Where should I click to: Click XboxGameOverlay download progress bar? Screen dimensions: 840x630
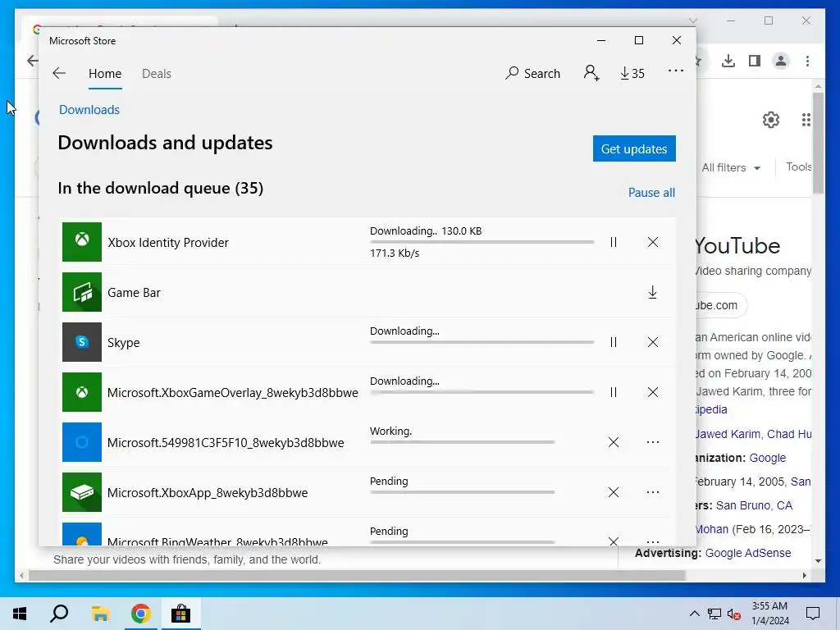(x=482, y=392)
